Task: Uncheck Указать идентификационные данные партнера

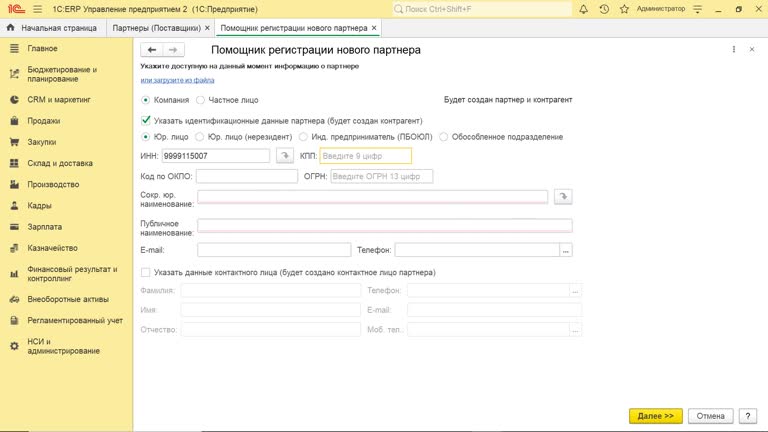Action: click(146, 120)
